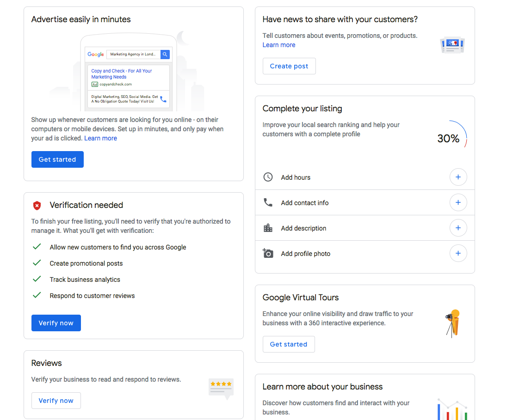Click Get started in Advertise easily card
513x420 pixels.
click(57, 159)
